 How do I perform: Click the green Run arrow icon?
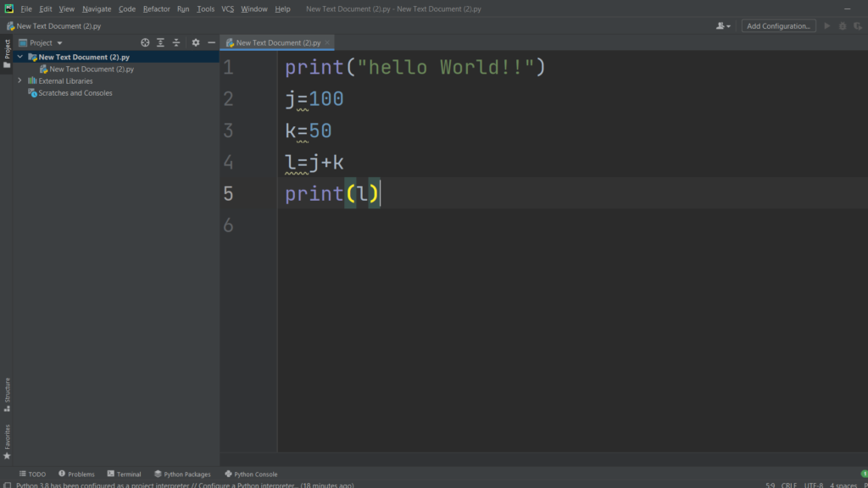point(827,26)
